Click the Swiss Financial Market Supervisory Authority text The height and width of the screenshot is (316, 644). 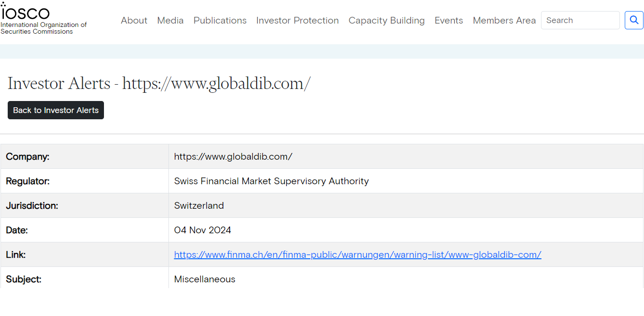[271, 181]
